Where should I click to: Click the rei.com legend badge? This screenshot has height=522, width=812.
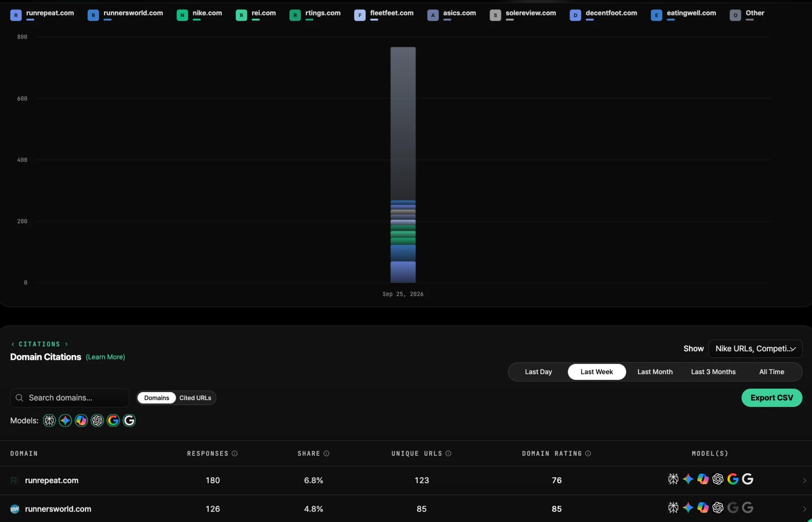tap(241, 15)
